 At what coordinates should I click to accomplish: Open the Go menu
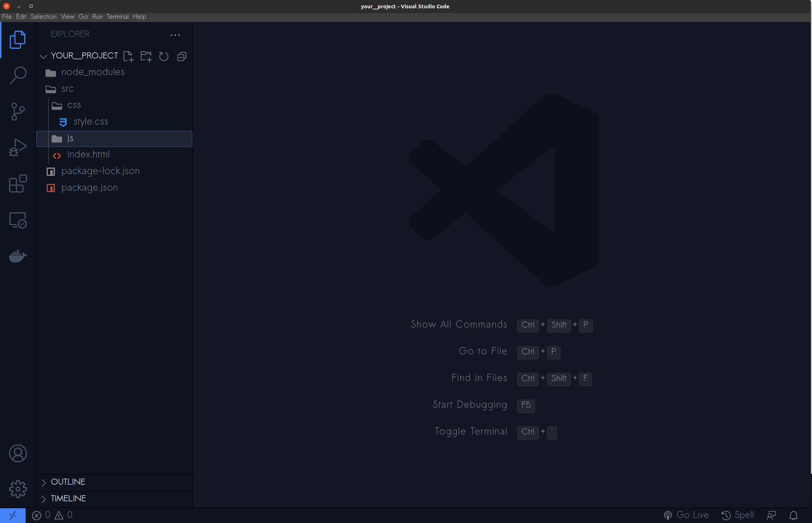click(x=83, y=17)
